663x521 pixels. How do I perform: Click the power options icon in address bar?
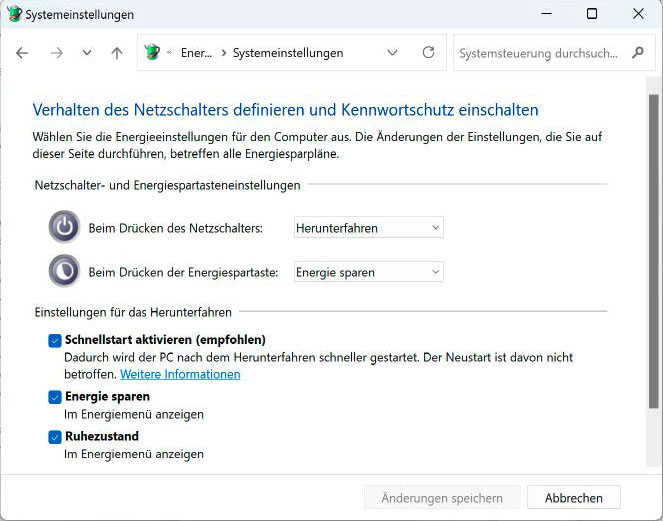[152, 52]
